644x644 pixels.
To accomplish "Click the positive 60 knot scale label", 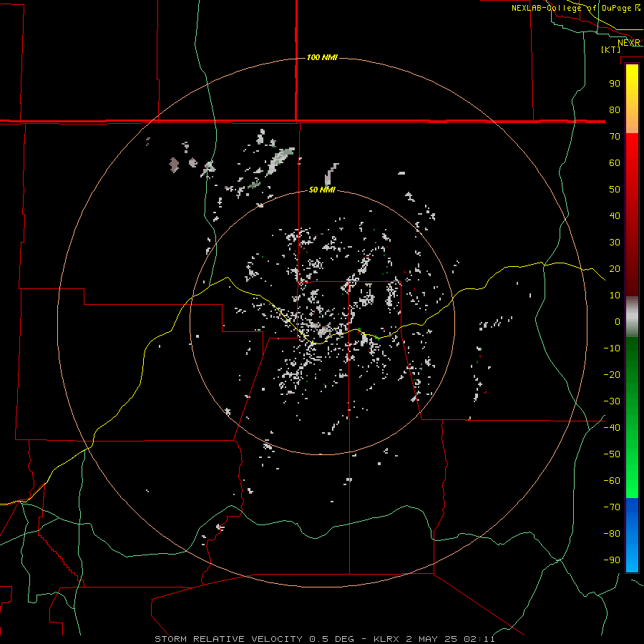I will coord(615,162).
